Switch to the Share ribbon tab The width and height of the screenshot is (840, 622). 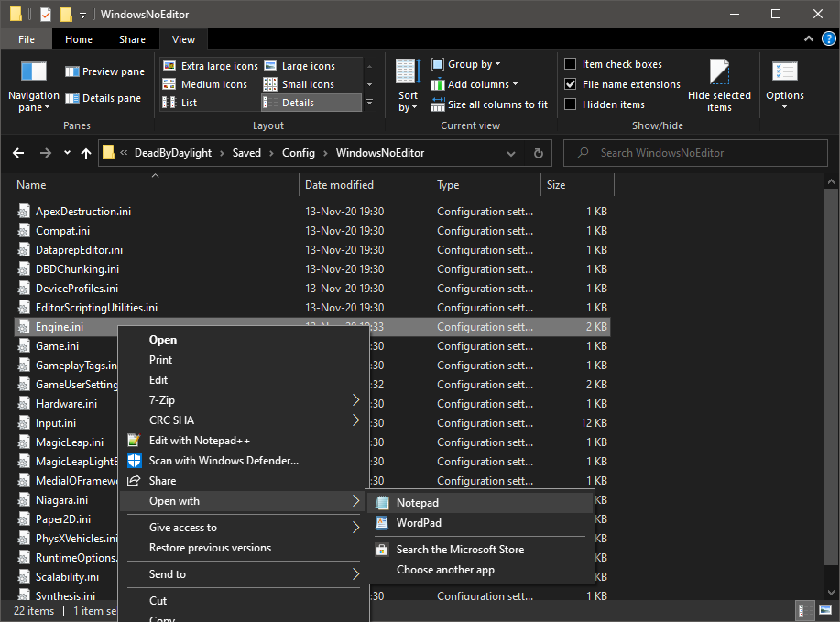(132, 39)
